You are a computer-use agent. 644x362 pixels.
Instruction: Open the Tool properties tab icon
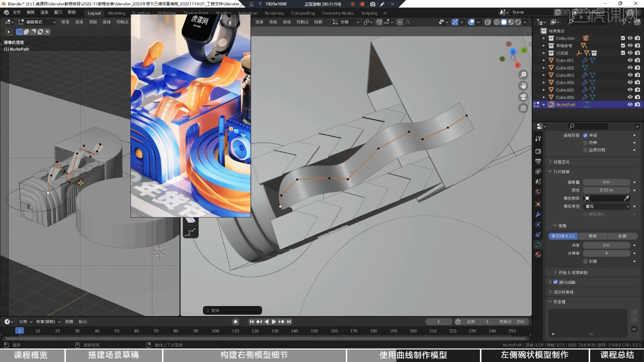click(538, 138)
